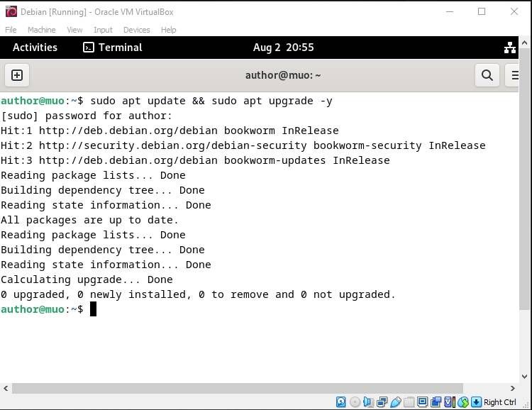The image size is (532, 410).
Task: Open the clock showing Aug 2 20:55
Action: [283, 48]
